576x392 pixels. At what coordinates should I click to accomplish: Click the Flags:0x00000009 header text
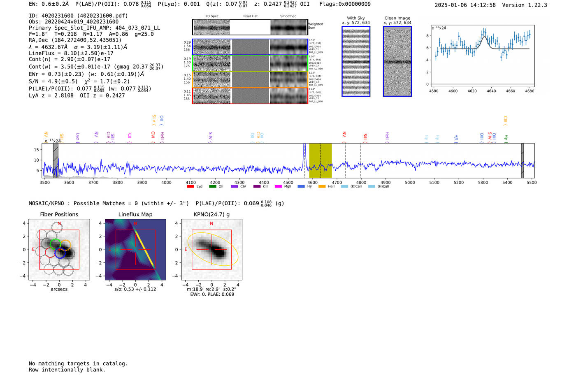pyautogui.click(x=345, y=4)
